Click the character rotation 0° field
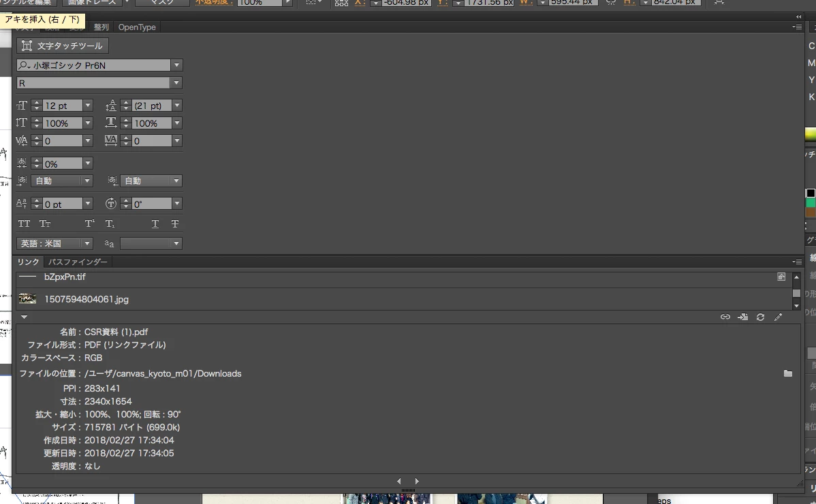The height and width of the screenshot is (504, 816). tap(151, 204)
